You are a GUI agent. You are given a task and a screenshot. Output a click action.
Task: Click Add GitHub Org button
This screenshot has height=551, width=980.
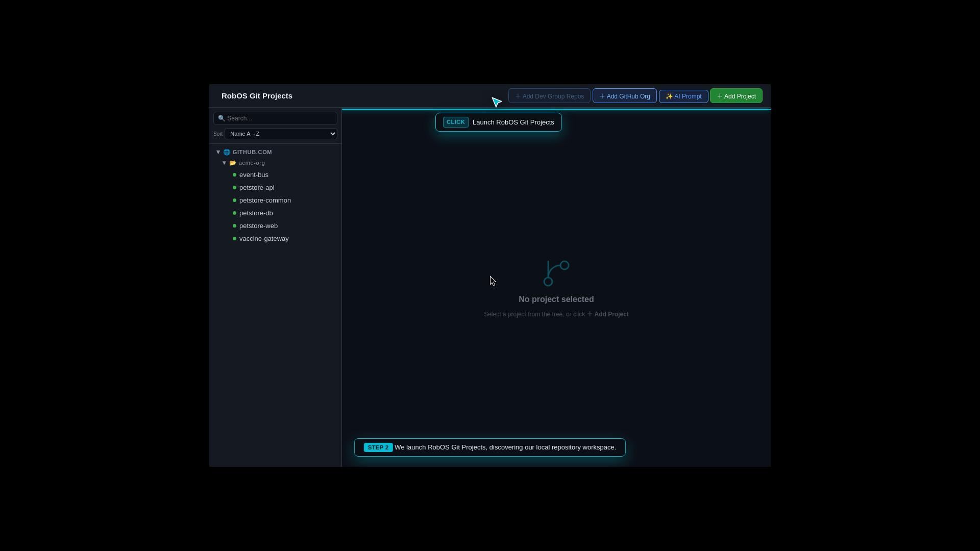click(x=624, y=96)
